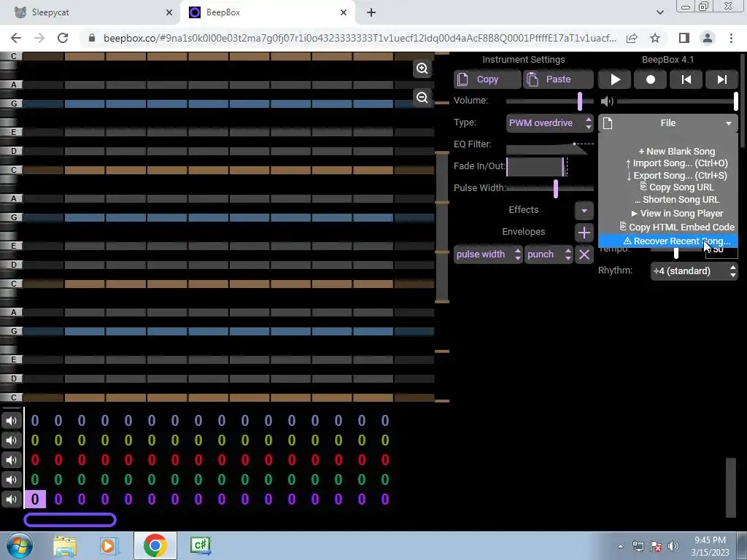
Task: Adjust instrument Volume slider
Action: [x=550, y=101]
